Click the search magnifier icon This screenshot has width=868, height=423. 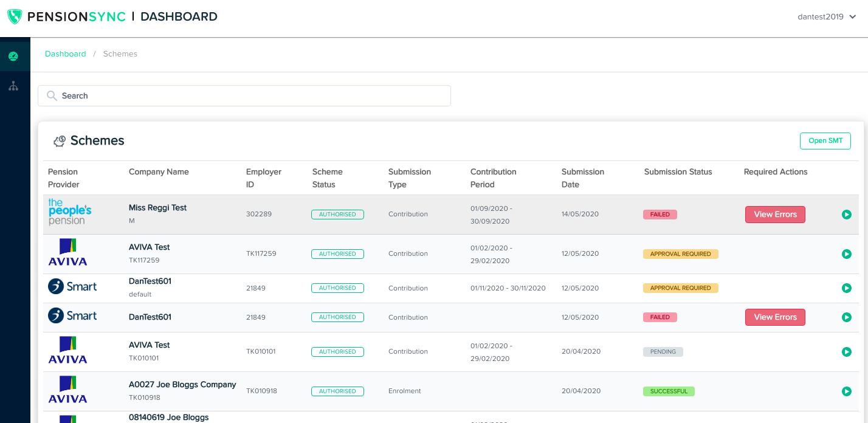click(52, 96)
